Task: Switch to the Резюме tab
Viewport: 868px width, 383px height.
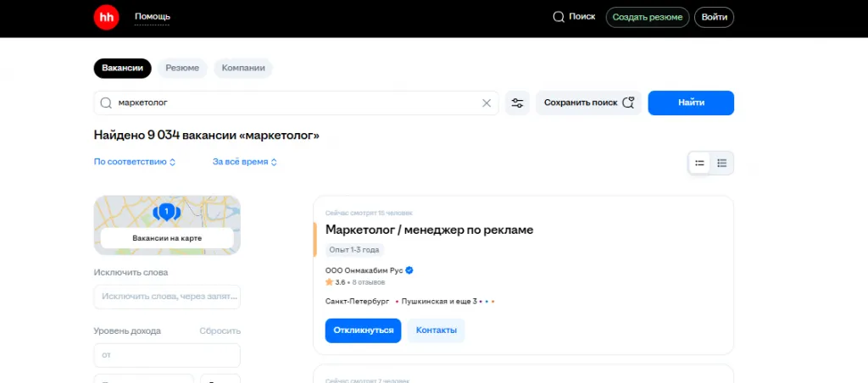Action: tap(182, 68)
